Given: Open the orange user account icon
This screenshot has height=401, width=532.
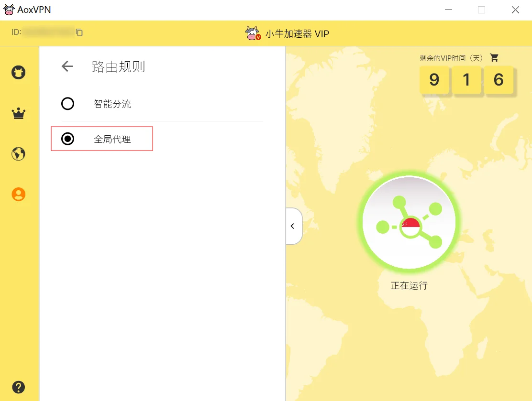Looking at the screenshot, I should coord(19,194).
